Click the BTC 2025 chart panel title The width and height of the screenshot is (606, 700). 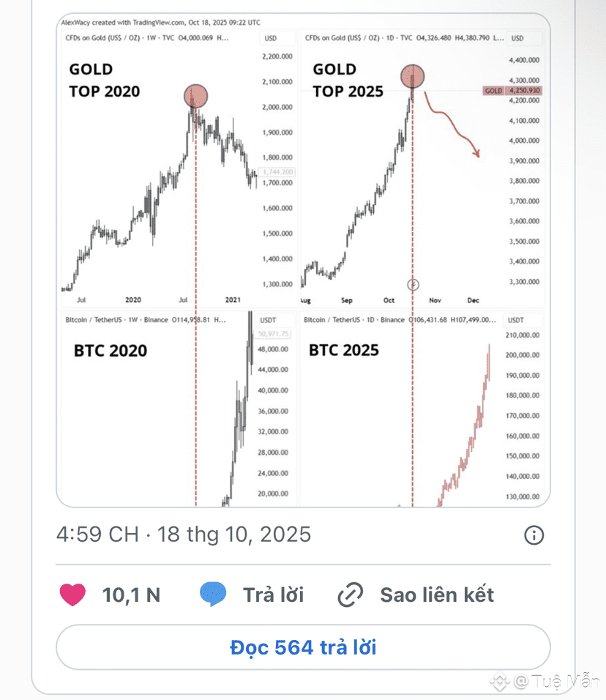(x=344, y=350)
